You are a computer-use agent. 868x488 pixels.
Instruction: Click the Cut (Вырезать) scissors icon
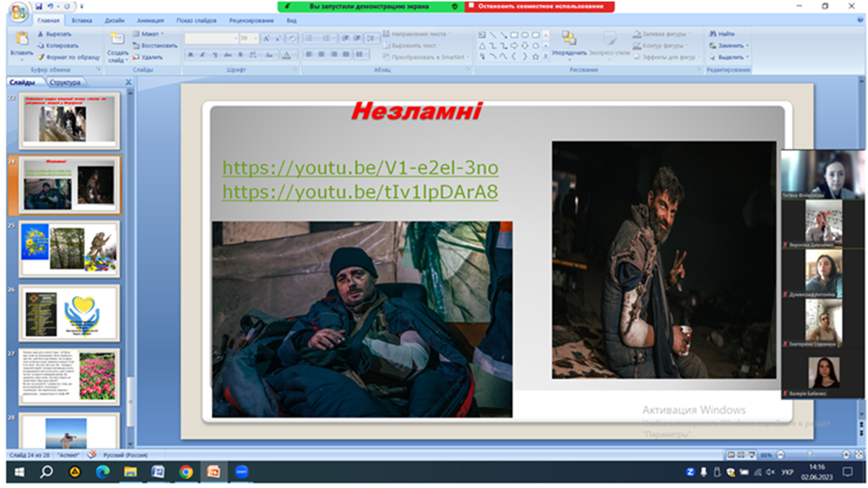click(x=41, y=34)
